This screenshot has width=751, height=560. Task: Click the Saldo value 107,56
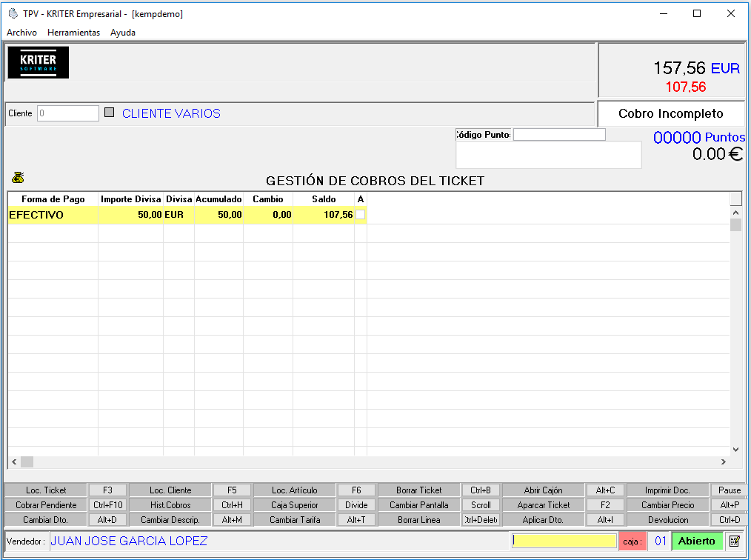(x=338, y=215)
